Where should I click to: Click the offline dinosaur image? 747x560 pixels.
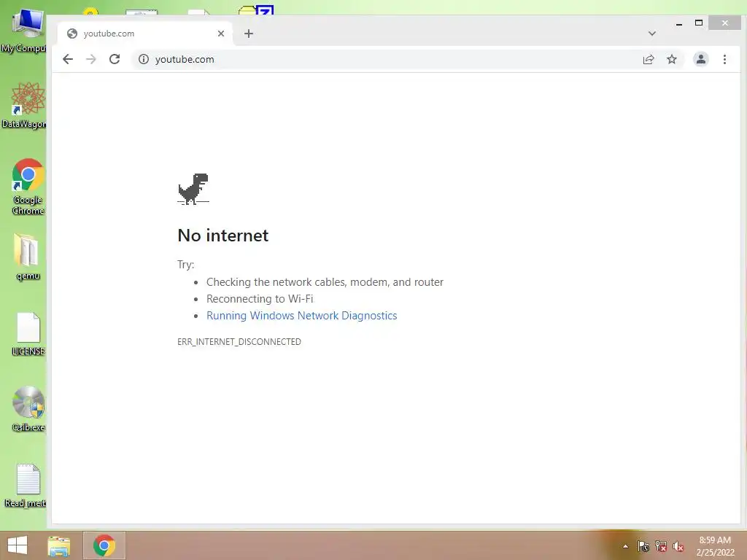(x=193, y=189)
